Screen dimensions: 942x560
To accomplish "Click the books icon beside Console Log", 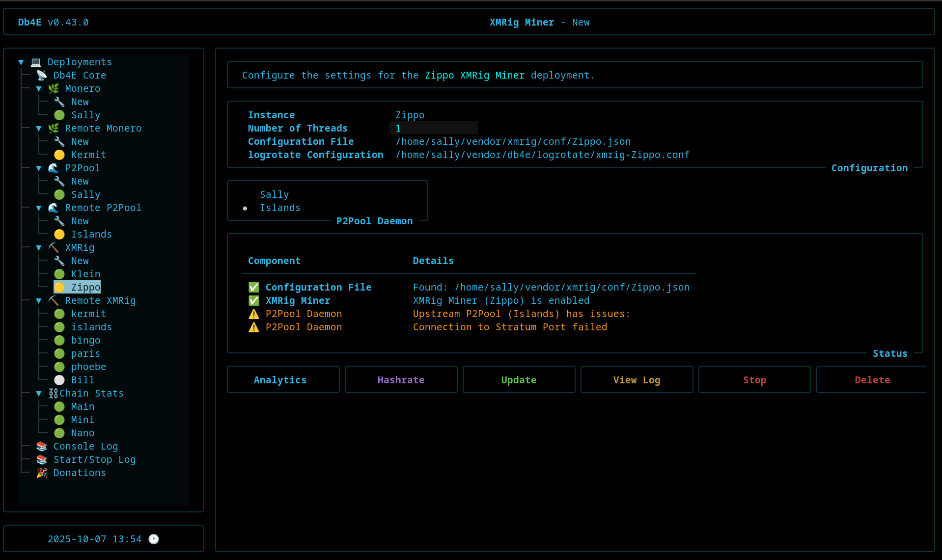I will pos(42,446).
